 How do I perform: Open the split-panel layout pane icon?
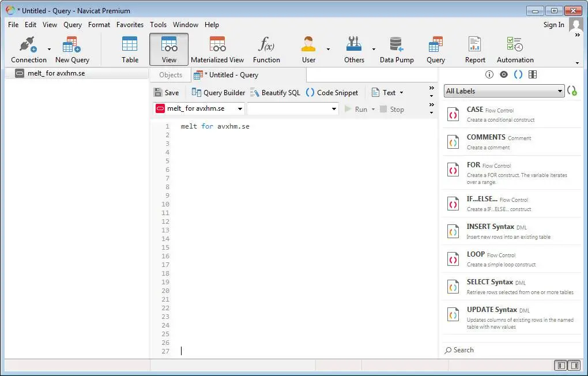[x=533, y=74]
